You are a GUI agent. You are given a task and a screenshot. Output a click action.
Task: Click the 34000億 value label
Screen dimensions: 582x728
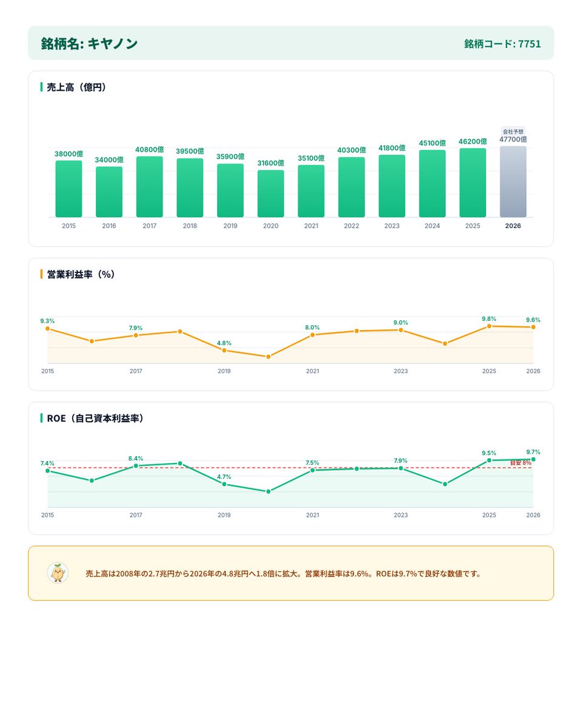[x=109, y=160]
